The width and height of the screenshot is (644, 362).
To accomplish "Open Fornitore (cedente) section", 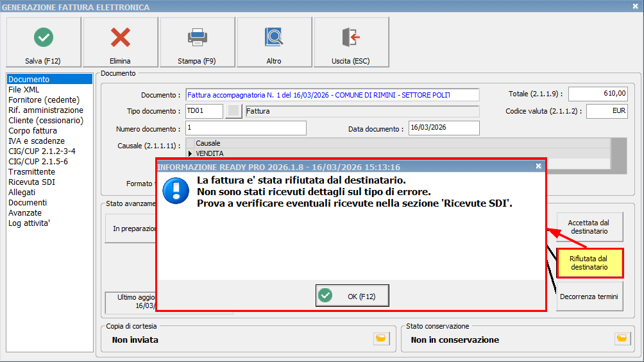I will tap(44, 100).
